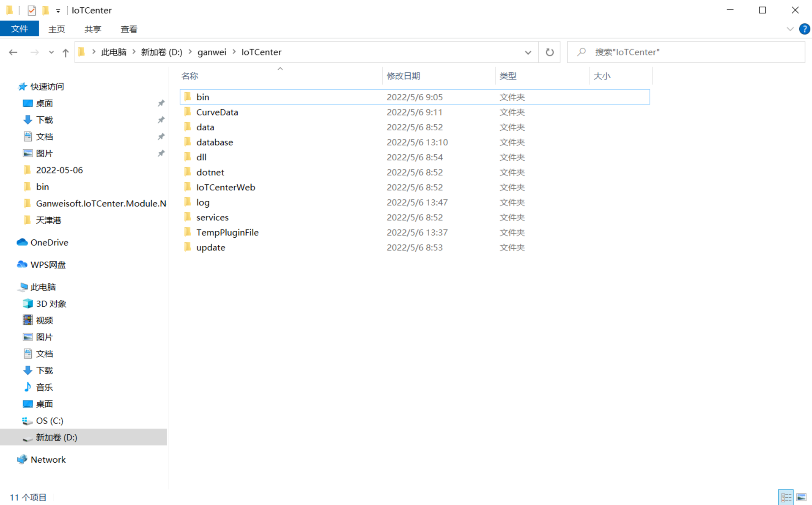This screenshot has width=812, height=505.
Task: Select the database folder in list
Action: [x=214, y=142]
